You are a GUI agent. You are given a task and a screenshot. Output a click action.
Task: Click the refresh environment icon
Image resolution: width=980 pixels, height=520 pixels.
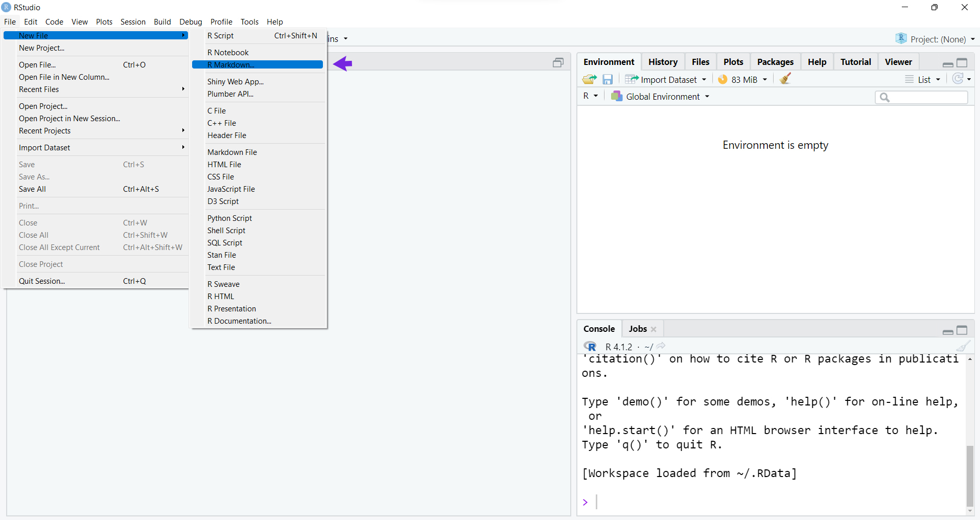click(x=958, y=79)
